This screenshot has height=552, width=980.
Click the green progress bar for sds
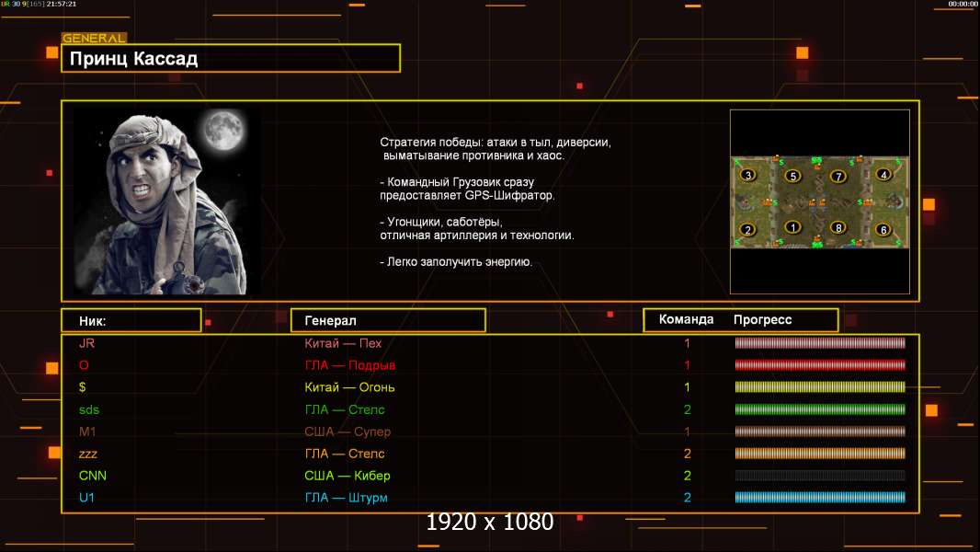point(820,409)
